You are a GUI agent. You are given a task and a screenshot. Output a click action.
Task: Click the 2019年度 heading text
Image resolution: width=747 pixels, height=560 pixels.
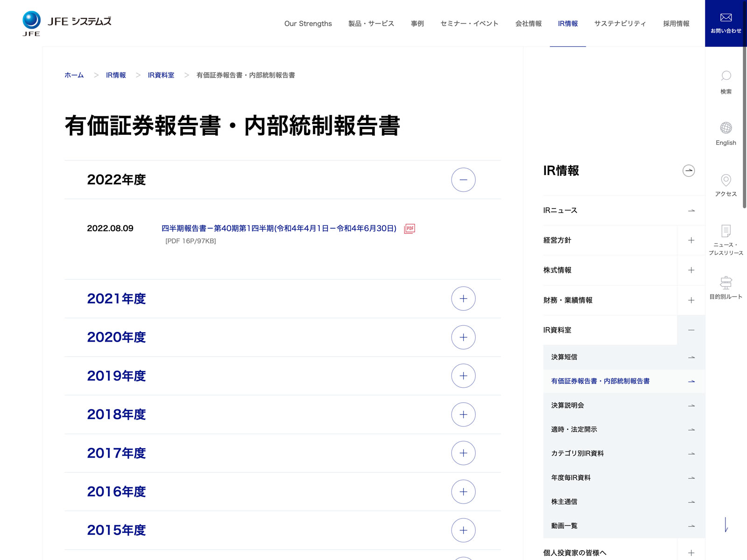pyautogui.click(x=116, y=376)
